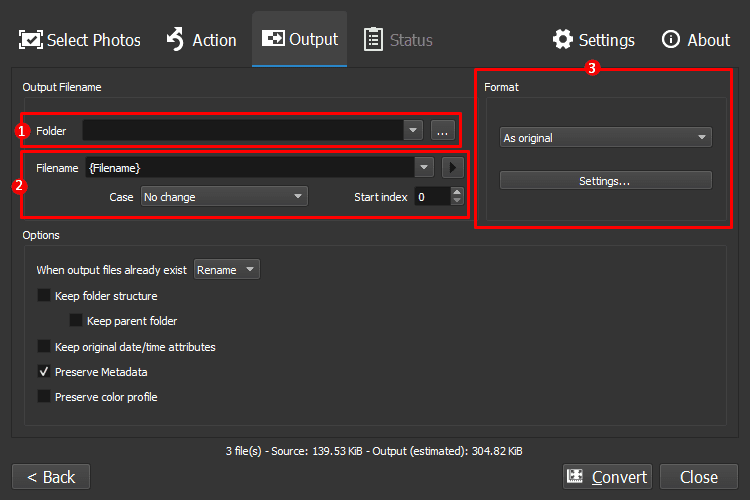
Task: Open the Rename existing files dropdown
Action: [227, 269]
